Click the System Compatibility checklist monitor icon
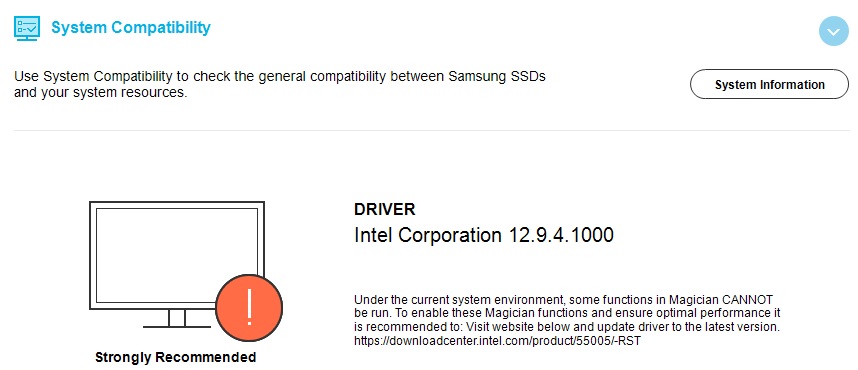 click(x=27, y=28)
